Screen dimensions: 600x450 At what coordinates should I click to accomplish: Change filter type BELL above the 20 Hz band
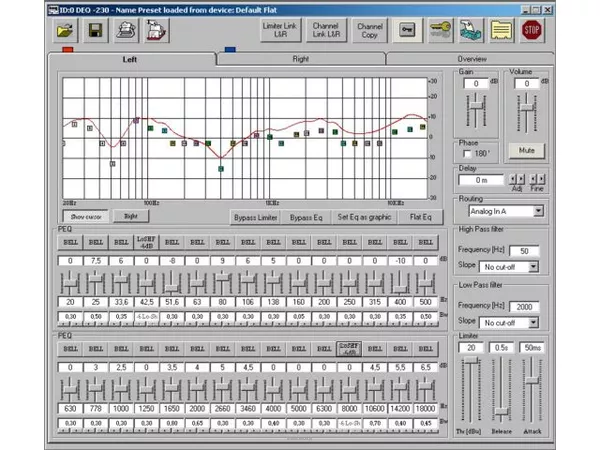coord(70,242)
